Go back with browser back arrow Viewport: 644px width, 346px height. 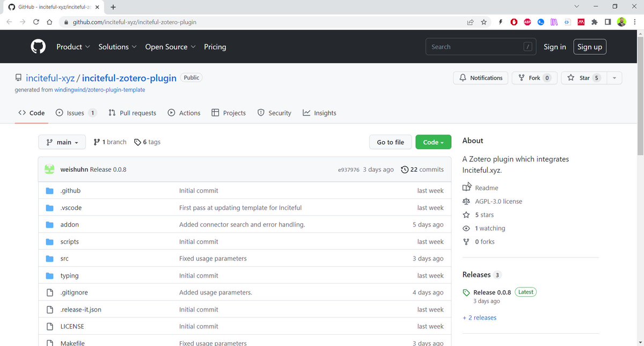(9, 22)
